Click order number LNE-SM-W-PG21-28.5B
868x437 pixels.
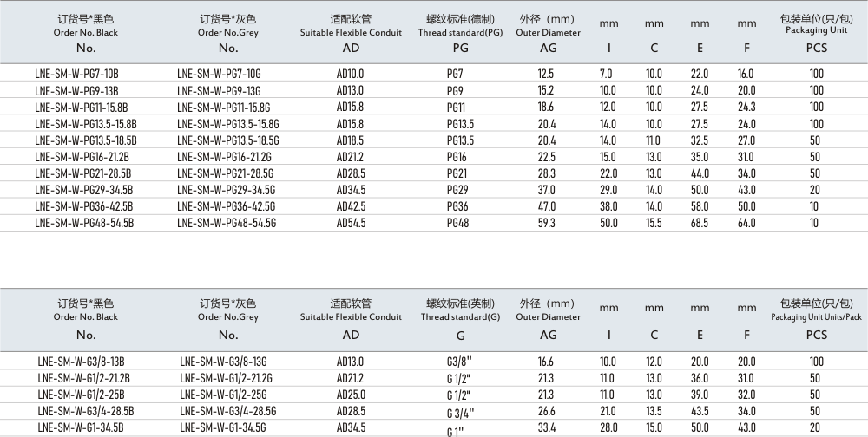click(x=83, y=173)
